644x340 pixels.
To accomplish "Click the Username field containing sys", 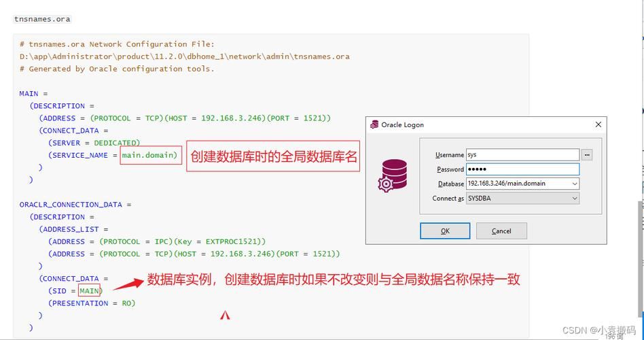I will (x=522, y=154).
